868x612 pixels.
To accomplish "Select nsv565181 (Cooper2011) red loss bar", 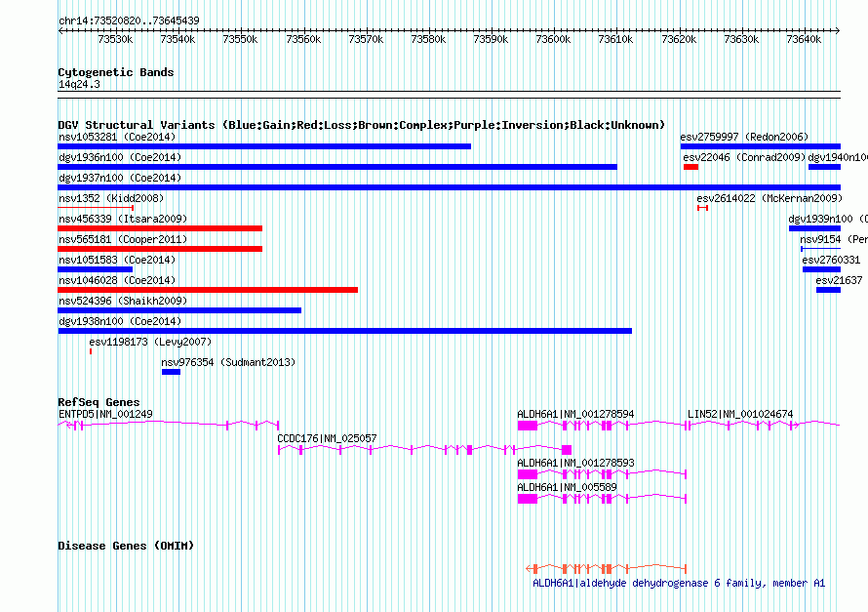I will pos(160,249).
